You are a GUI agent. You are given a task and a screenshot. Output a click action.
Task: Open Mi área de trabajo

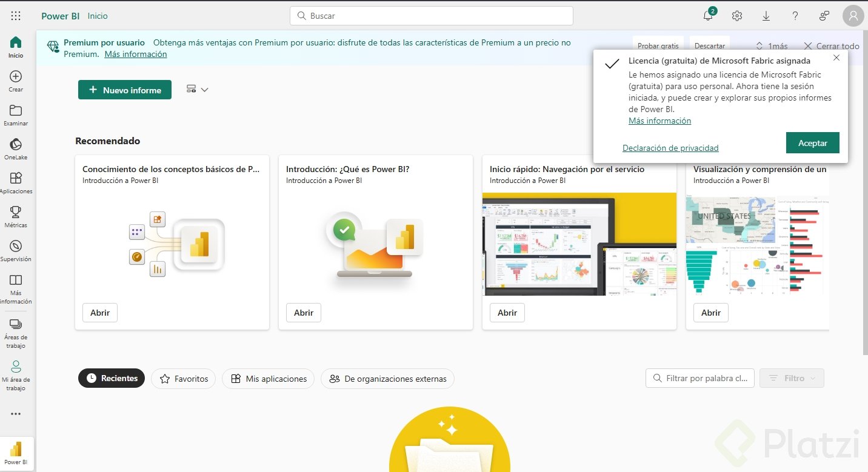click(x=16, y=376)
